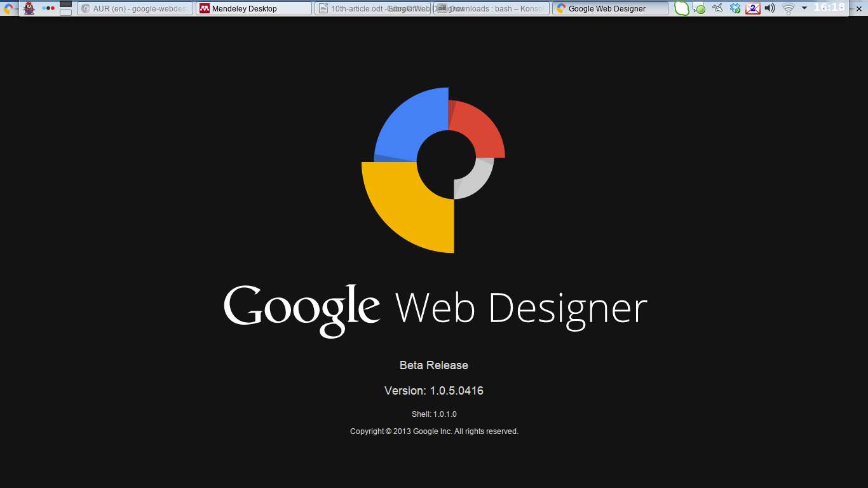Switch to the upper virtual desktop in pager
This screenshot has width=868, height=488.
pyautogui.click(x=65, y=4)
